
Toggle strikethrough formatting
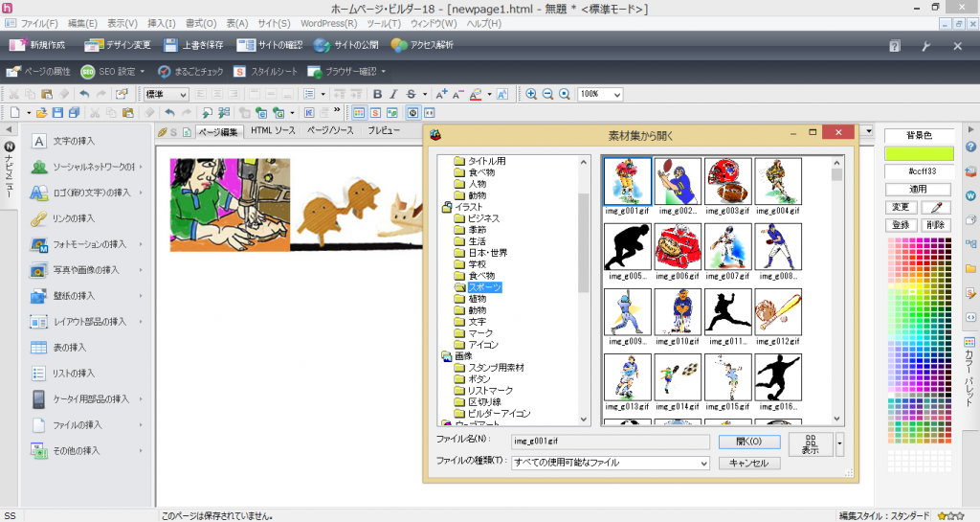click(x=411, y=94)
